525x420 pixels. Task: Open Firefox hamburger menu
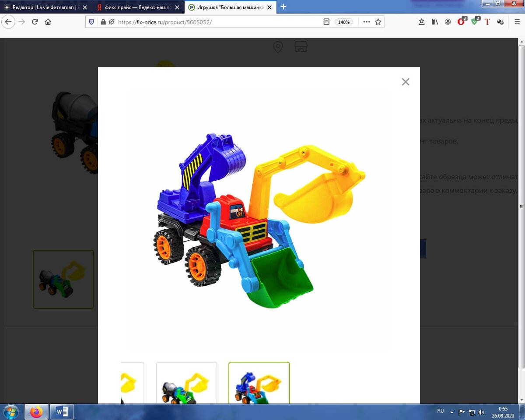pyautogui.click(x=517, y=22)
